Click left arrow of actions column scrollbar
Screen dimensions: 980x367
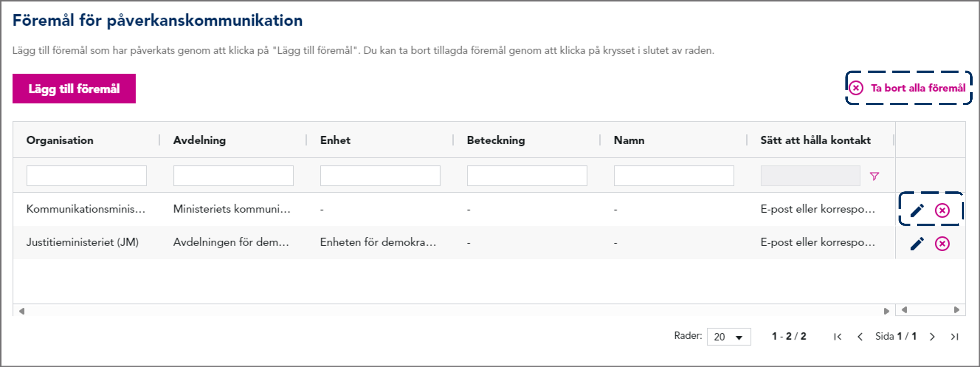point(904,310)
